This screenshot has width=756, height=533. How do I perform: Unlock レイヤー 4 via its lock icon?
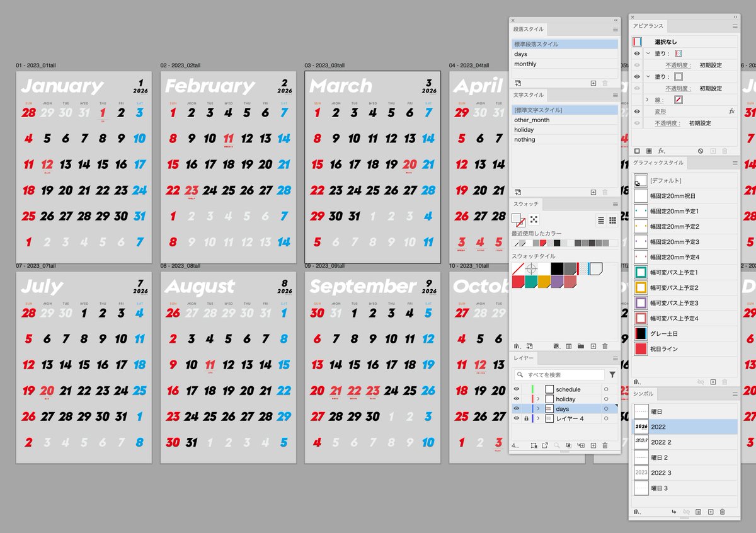click(527, 418)
